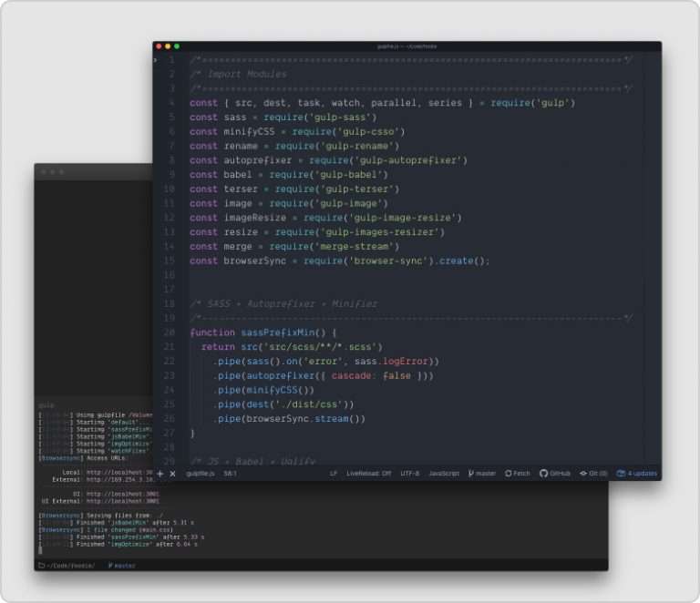Click line number 20 in the gutter
Viewport: 700px width, 603px height.
[x=170, y=332]
